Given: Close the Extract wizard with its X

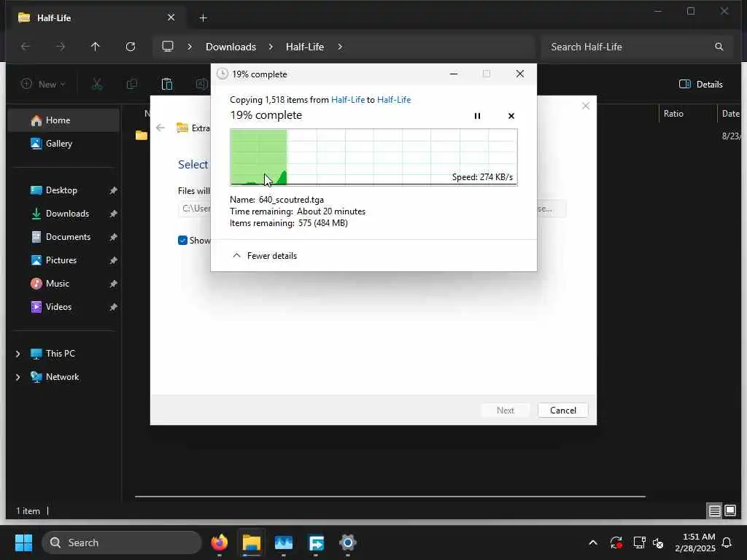Looking at the screenshot, I should pos(586,106).
